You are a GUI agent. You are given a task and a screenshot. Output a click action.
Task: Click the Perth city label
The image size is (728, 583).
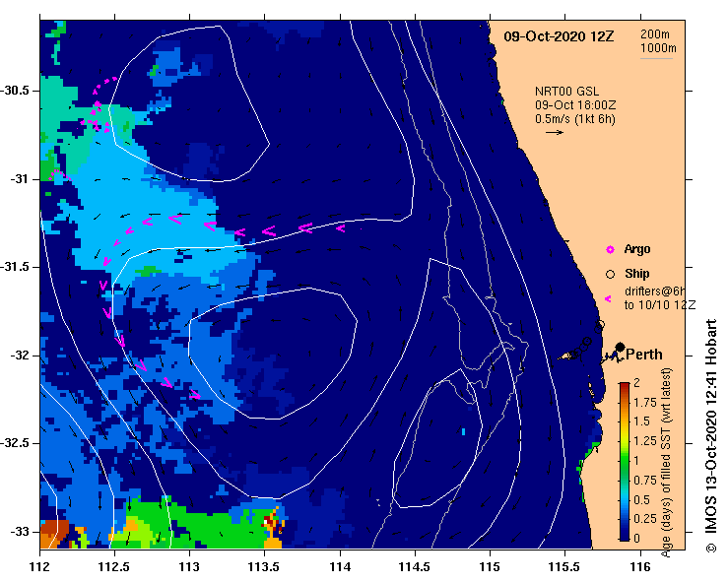[644, 355]
